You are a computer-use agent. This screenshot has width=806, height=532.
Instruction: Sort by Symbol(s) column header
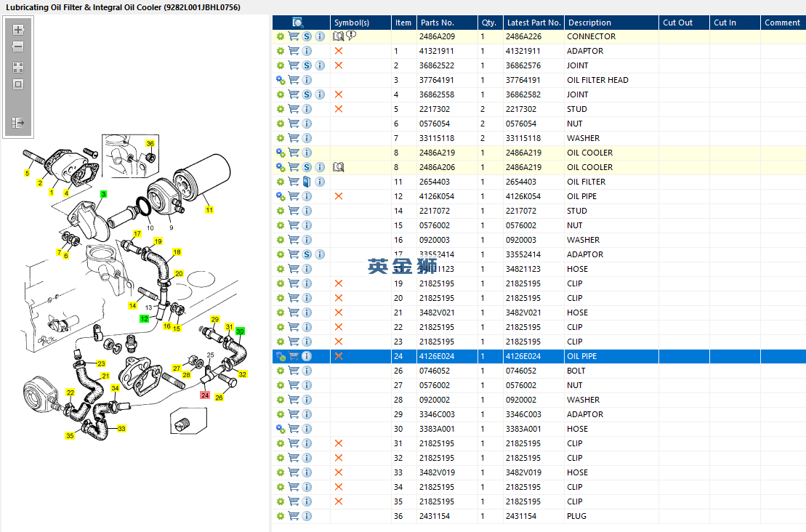coord(360,23)
